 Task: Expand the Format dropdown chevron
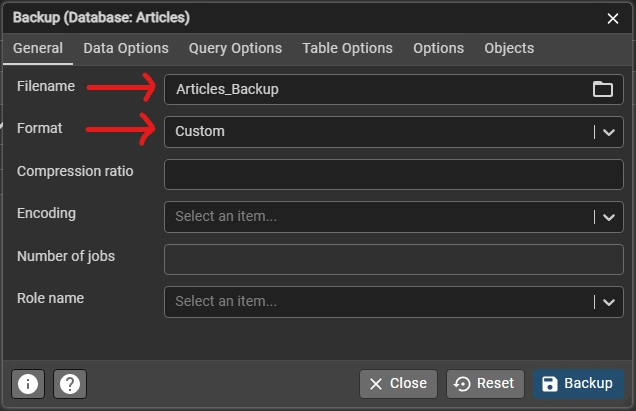[608, 132]
